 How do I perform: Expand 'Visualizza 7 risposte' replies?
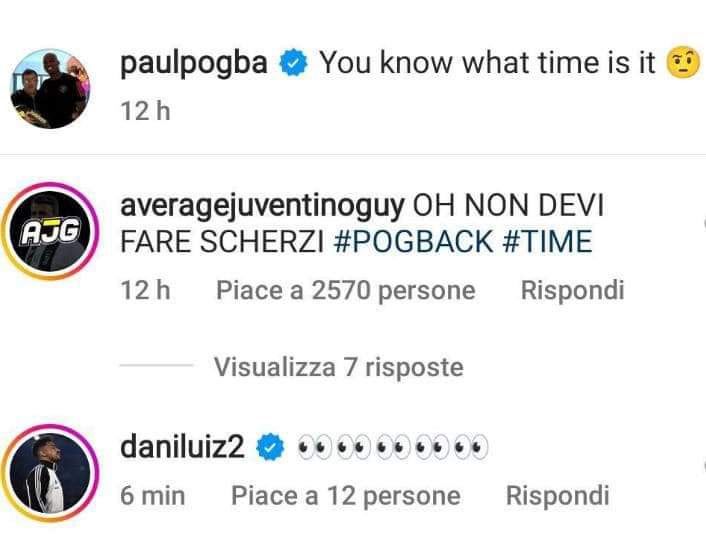(x=338, y=367)
